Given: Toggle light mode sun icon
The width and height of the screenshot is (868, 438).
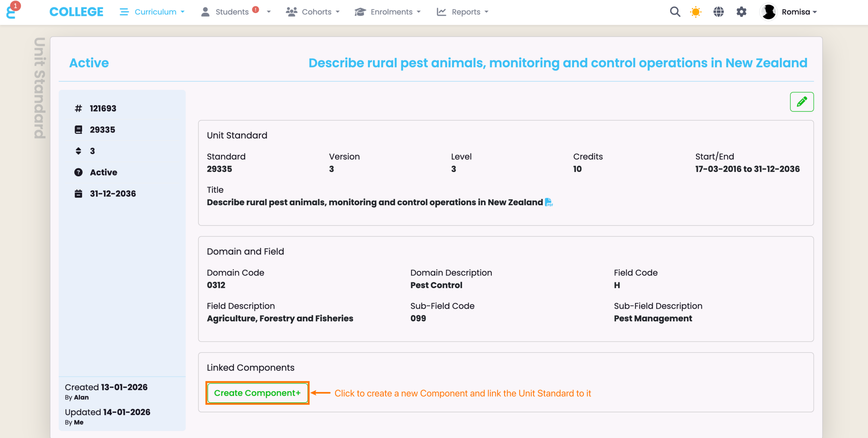Looking at the screenshot, I should click(x=695, y=12).
